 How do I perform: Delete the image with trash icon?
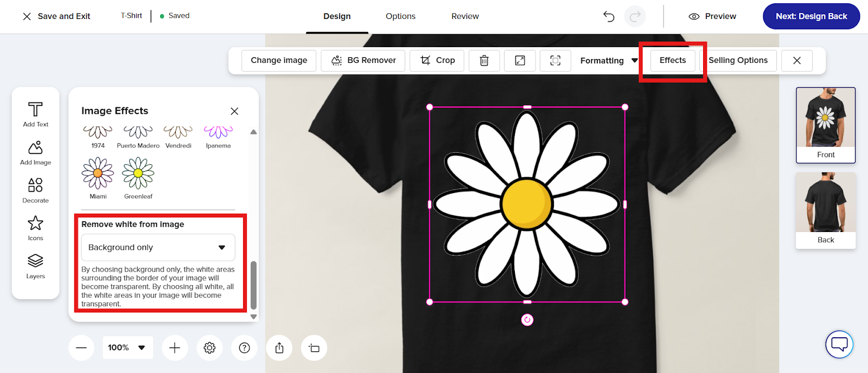[x=484, y=61]
